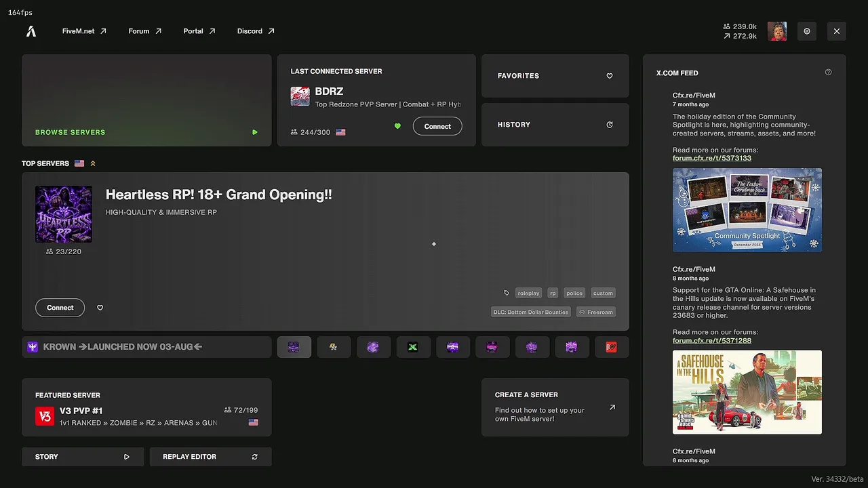
Task: Select the green X server in carousel
Action: pos(413,347)
